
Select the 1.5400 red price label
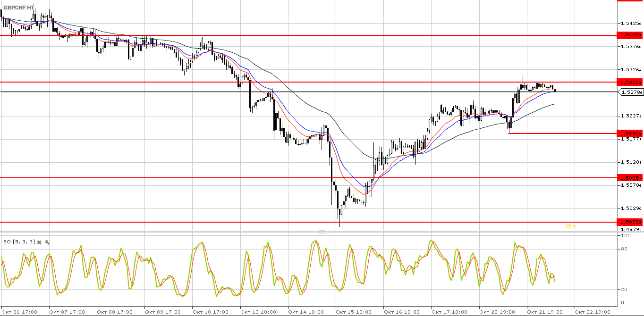point(630,35)
